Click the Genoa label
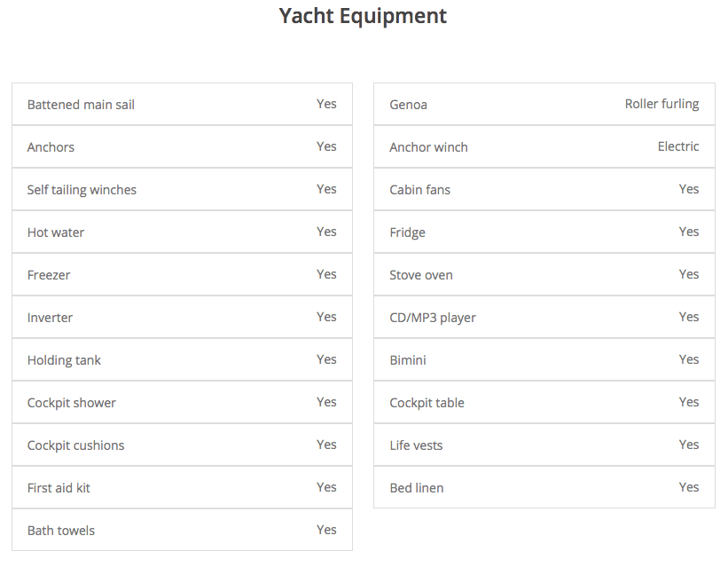 [x=408, y=105]
